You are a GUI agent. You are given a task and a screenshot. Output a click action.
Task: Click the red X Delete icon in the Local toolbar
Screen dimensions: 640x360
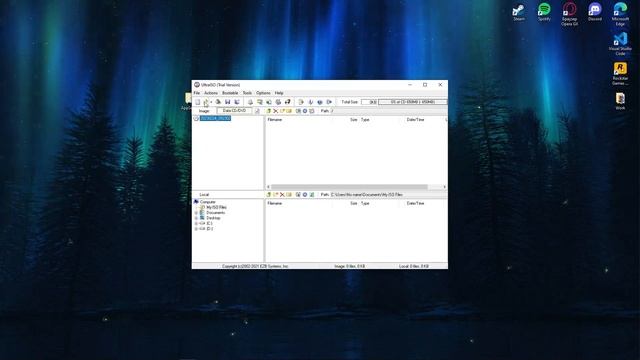point(282,195)
